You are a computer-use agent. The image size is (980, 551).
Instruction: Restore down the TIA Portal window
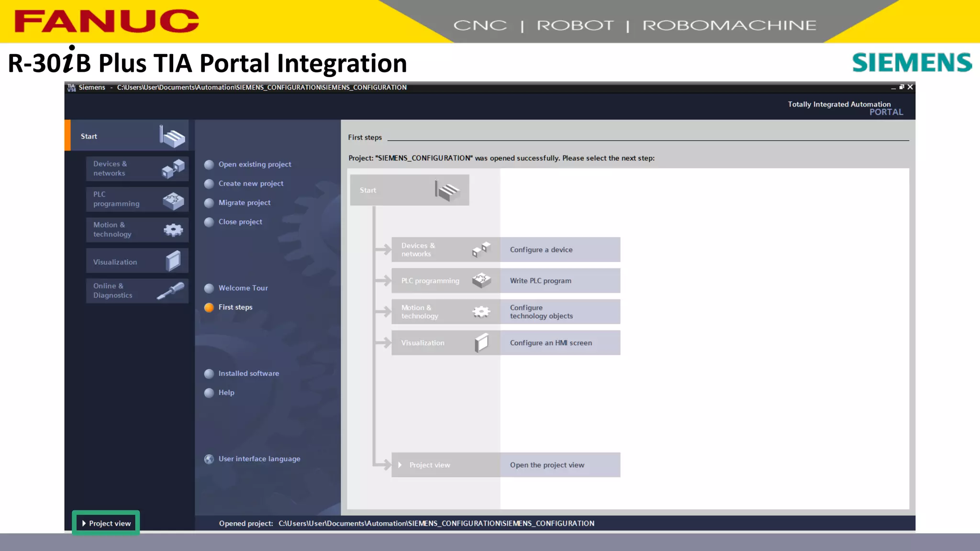(x=902, y=87)
